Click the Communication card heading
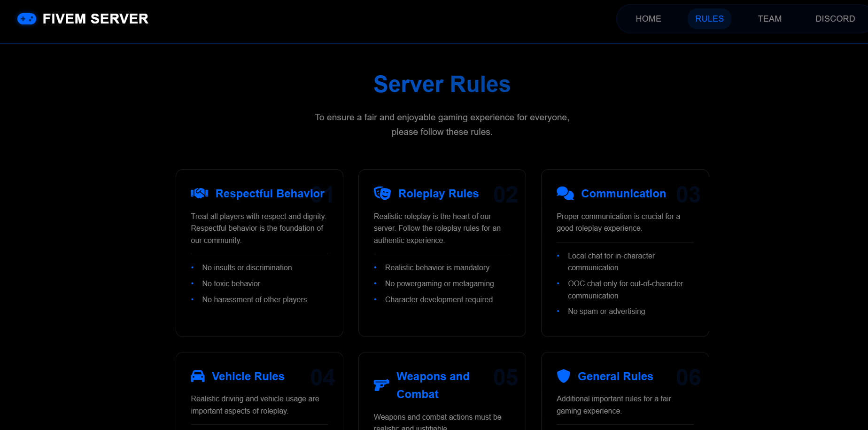 [623, 193]
